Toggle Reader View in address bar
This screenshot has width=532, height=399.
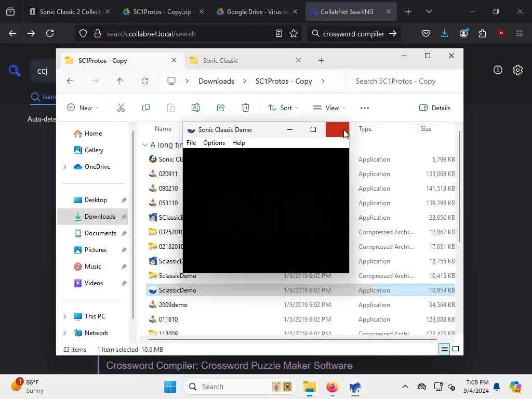coord(278,34)
